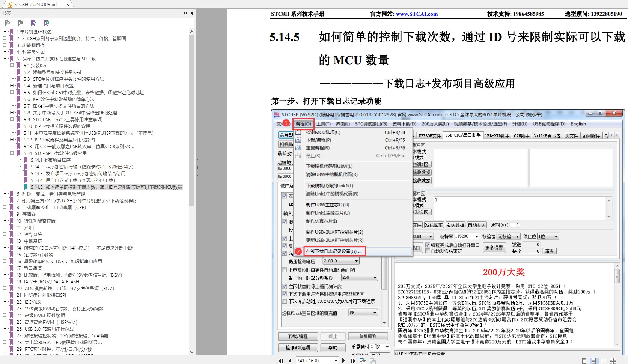Expand the 5.5 bookmark about Keil C51变量
The height and width of the screenshot is (364, 628).
12,92
